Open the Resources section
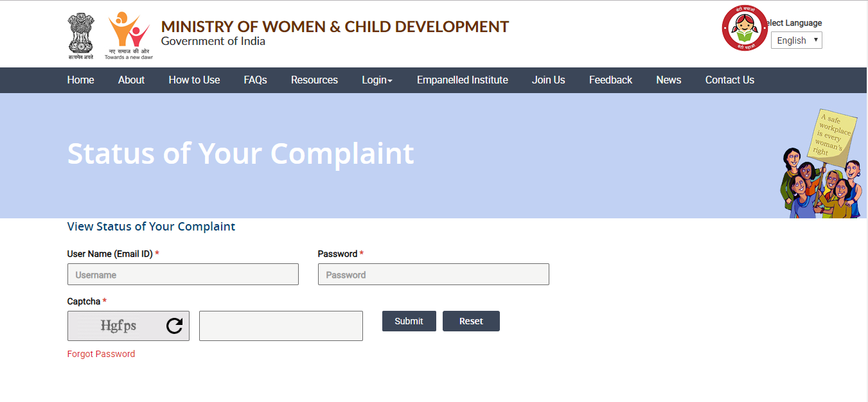868x402 pixels. click(314, 80)
